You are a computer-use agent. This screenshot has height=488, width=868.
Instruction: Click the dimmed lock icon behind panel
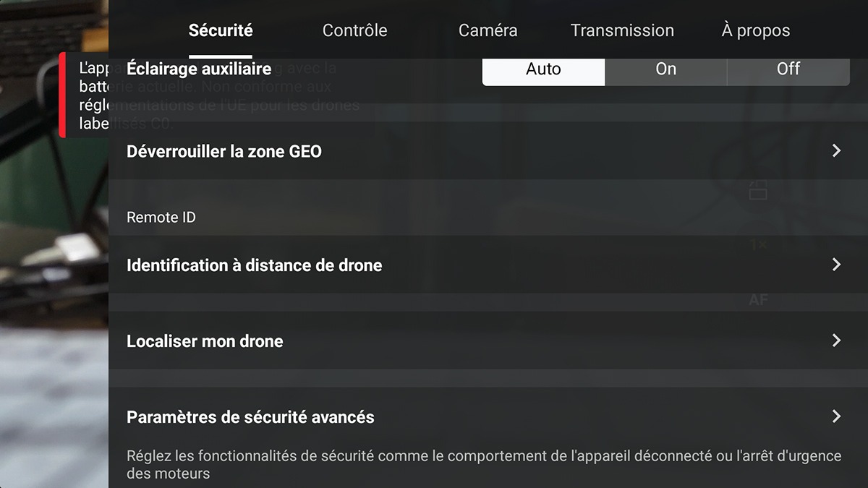pyautogui.click(x=758, y=191)
